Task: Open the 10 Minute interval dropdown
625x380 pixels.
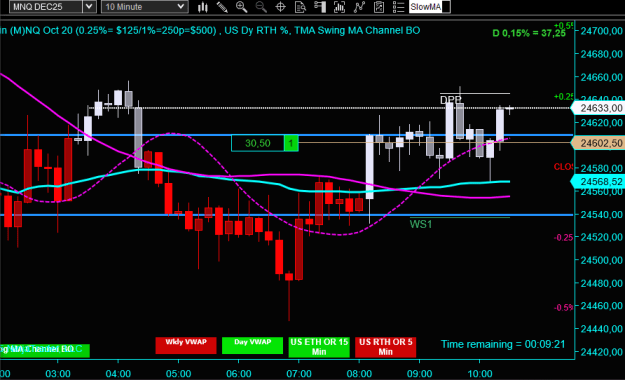Action: (x=145, y=7)
